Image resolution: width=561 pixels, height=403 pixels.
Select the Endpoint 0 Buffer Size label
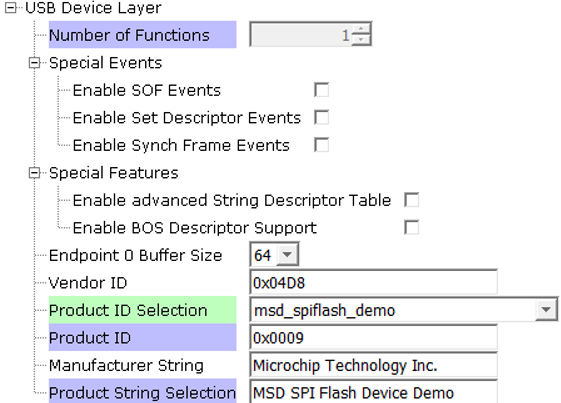135,255
